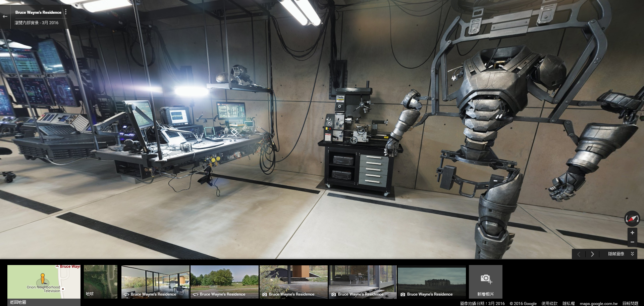Viewport: 644px width, 306px height.
Task: Open the trees and field Street View thumbnail
Action: (x=224, y=282)
